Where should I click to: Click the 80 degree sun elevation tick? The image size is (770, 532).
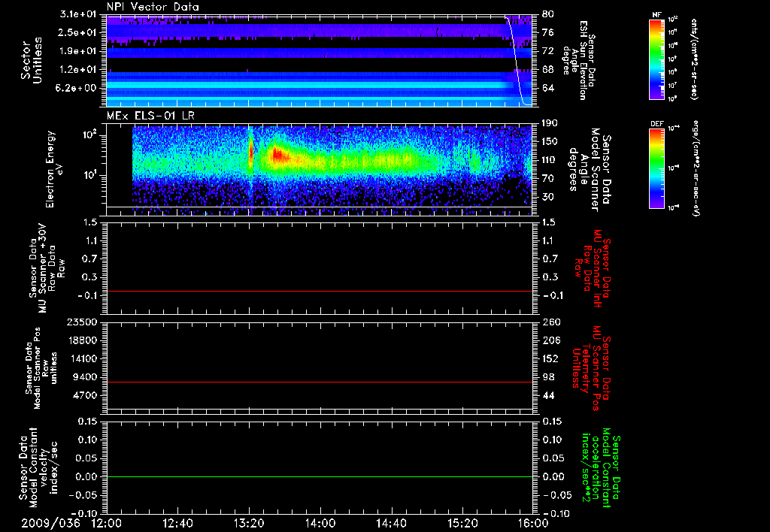click(x=548, y=14)
